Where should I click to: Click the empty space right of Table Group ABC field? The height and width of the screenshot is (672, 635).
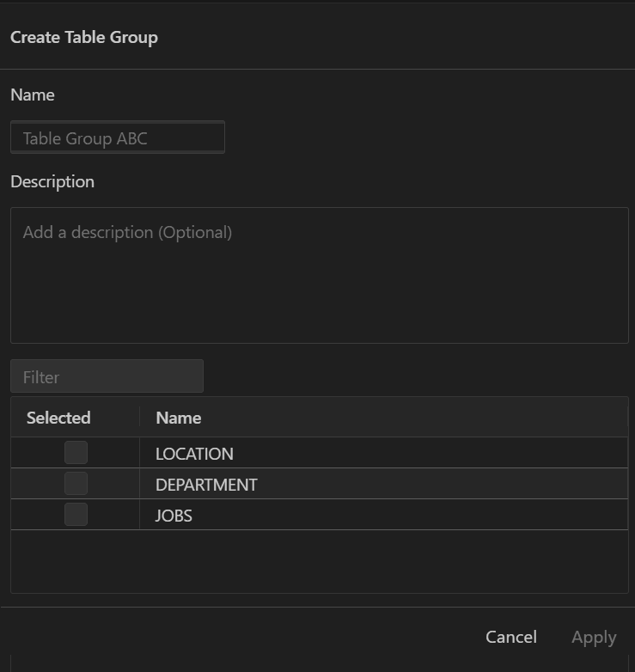tap(430, 137)
